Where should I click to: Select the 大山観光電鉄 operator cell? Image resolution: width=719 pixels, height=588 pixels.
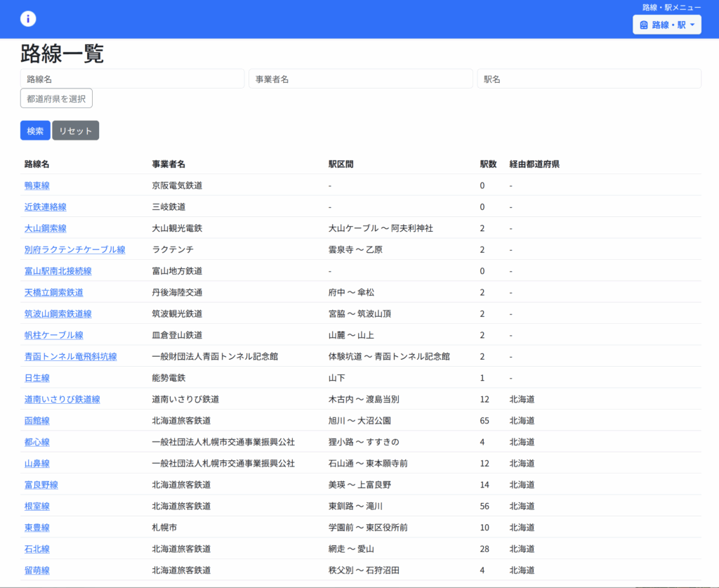tap(177, 228)
